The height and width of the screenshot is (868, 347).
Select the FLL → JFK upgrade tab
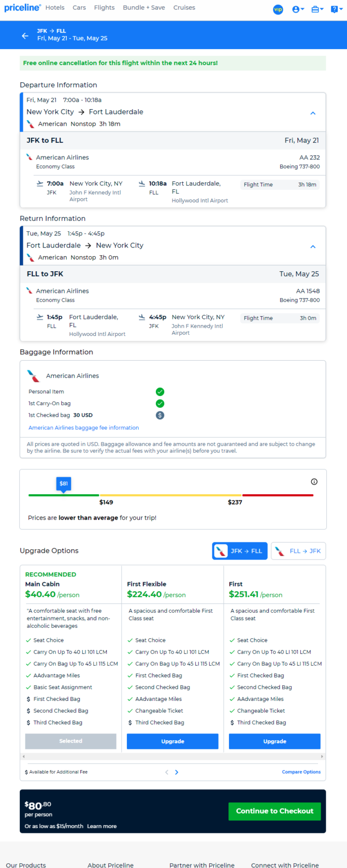298,551
